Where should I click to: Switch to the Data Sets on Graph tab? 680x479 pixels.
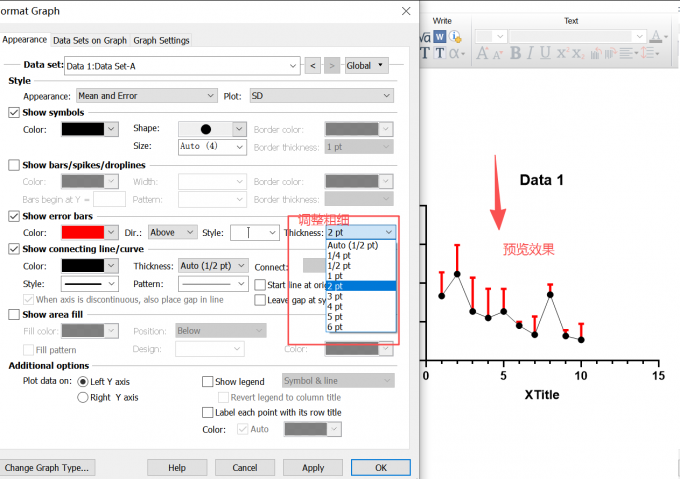[x=90, y=40]
